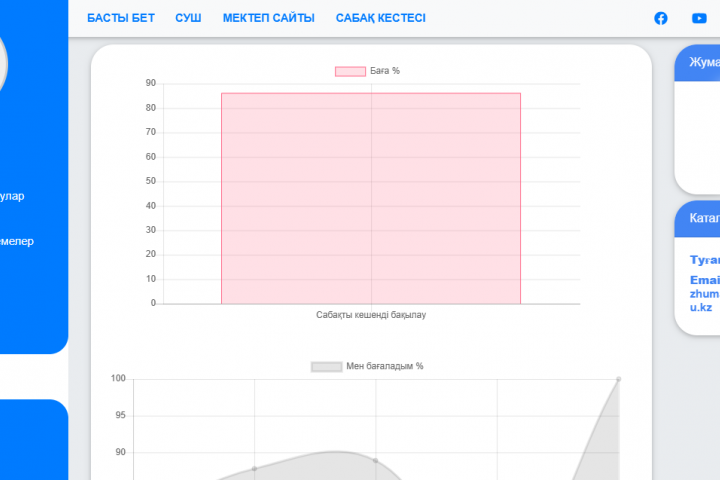Image resolution: width=720 pixels, height=480 pixels.
Task: Click the round profile avatar picture
Action: pyautogui.click(x=3, y=62)
